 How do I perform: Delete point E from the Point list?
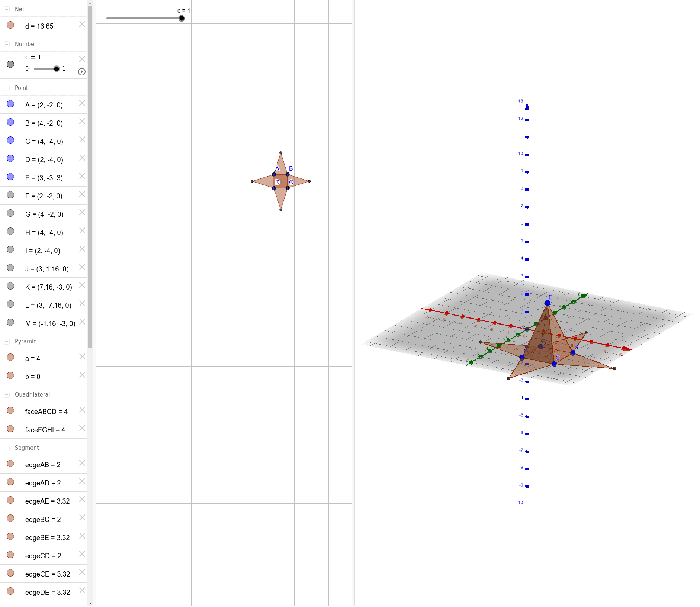(82, 176)
